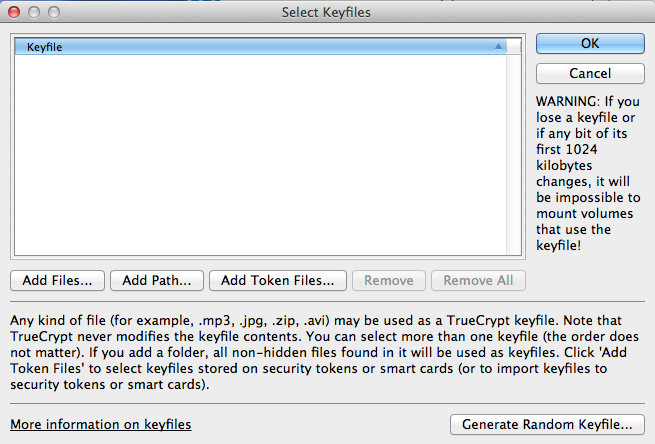Viewport: 655px width, 444px height.
Task: Click the Keyfile column header label
Action: [44, 47]
